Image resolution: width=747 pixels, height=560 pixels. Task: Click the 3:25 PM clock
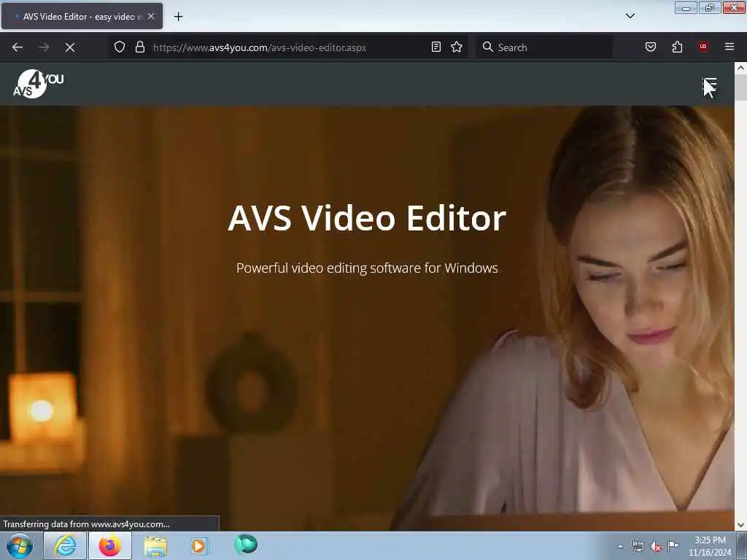click(710, 540)
